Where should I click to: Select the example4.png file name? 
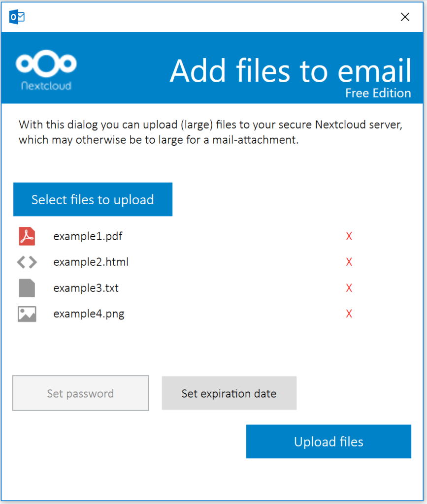89,314
